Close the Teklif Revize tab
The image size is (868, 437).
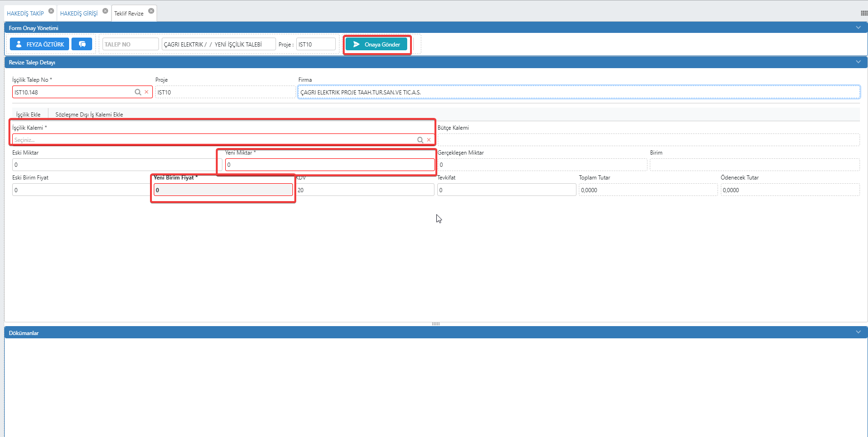[151, 11]
